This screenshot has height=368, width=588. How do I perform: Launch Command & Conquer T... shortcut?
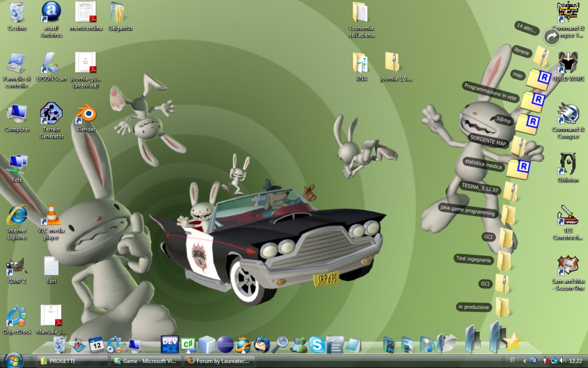click(568, 20)
